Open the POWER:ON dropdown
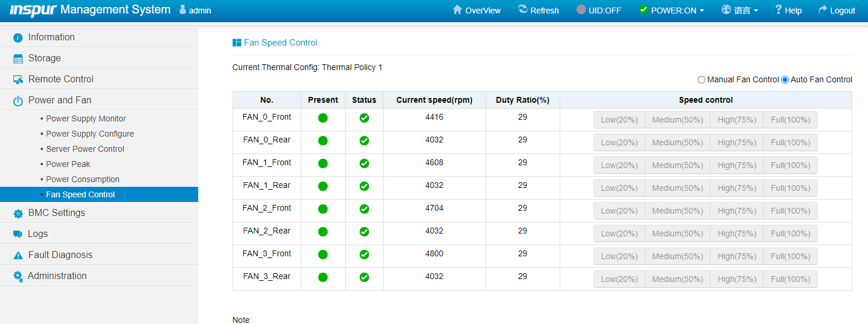868x324 pixels. click(672, 11)
